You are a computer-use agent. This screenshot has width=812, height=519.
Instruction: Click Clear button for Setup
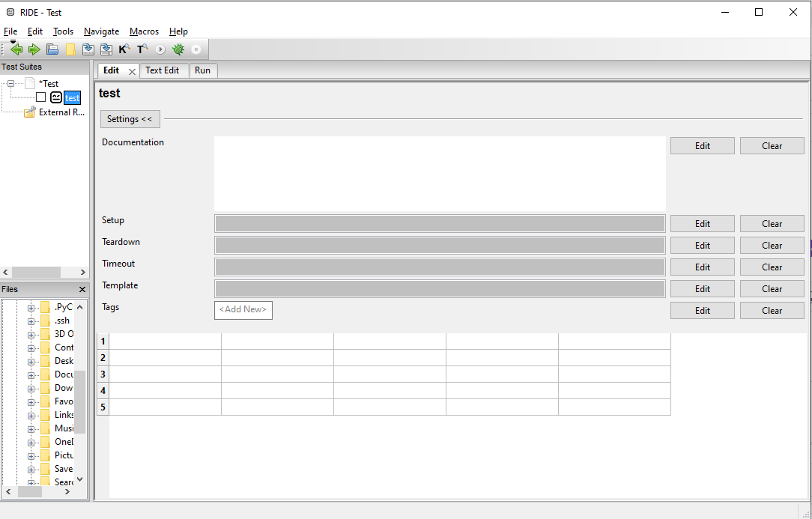pos(772,224)
